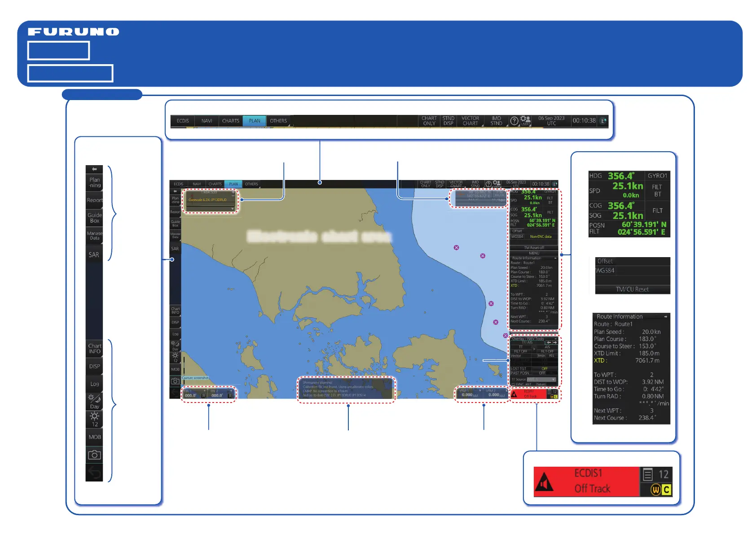Expand arrow beside enlarged Route Information title
This screenshot has width=756, height=534.
665,316
